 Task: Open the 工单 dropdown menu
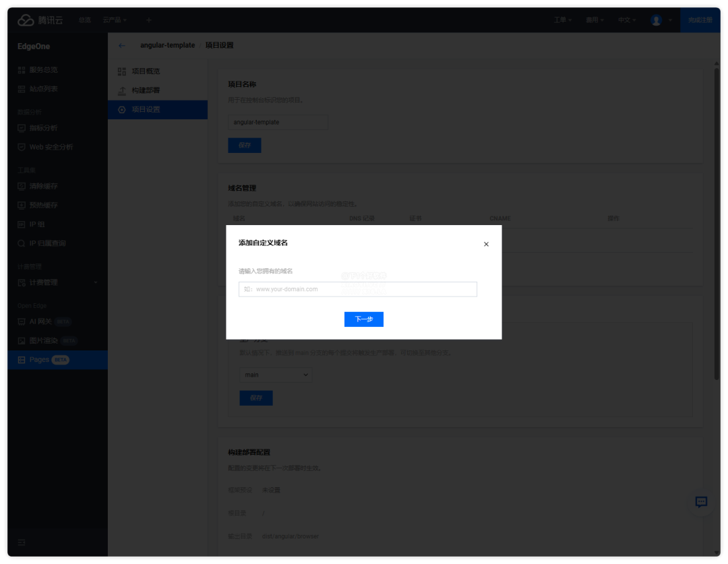[562, 20]
